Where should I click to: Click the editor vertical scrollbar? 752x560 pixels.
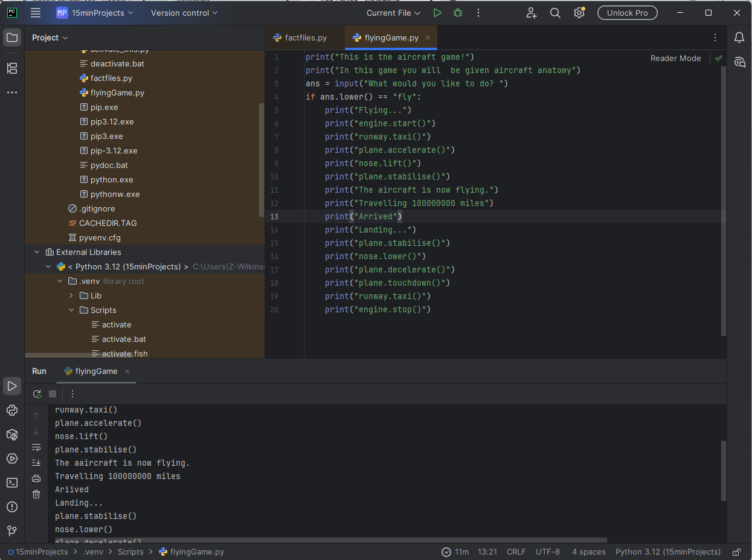(x=724, y=199)
